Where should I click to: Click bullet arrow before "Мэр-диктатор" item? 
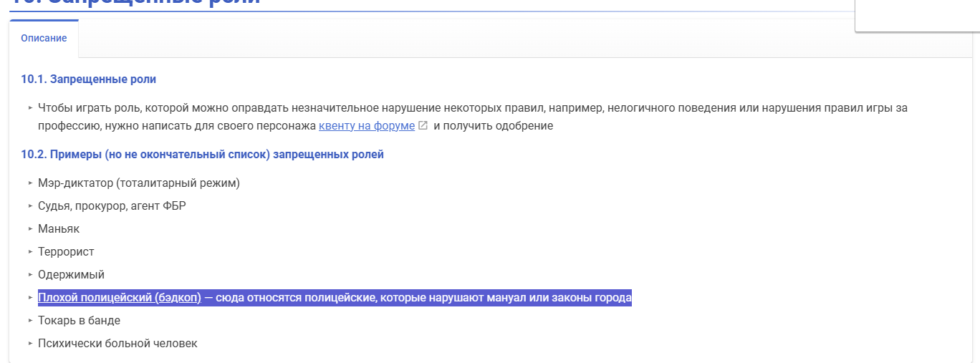pyautogui.click(x=31, y=183)
